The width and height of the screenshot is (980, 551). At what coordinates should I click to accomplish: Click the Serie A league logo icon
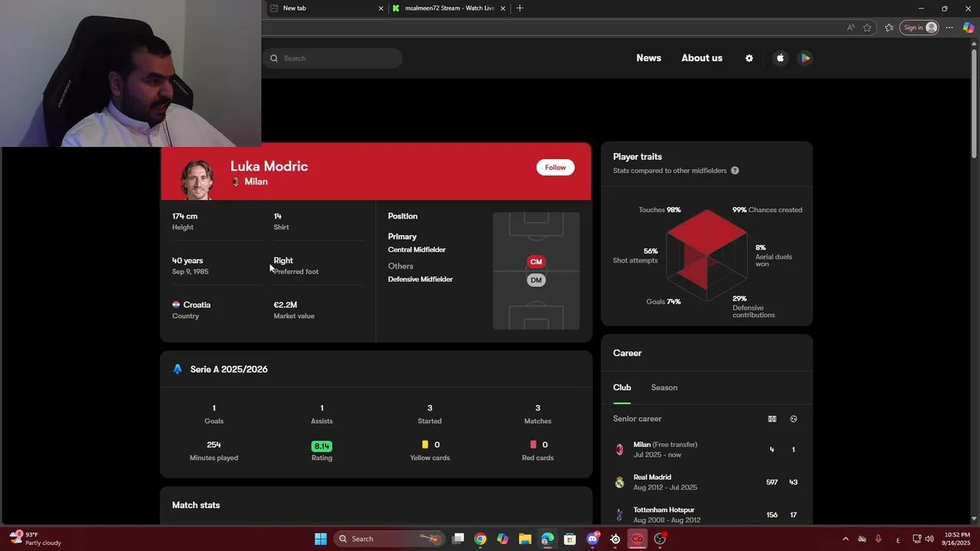(178, 369)
